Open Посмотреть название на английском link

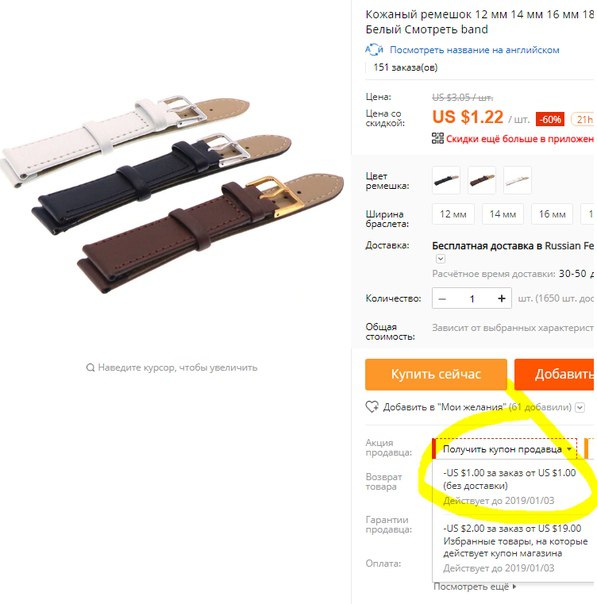(x=475, y=50)
